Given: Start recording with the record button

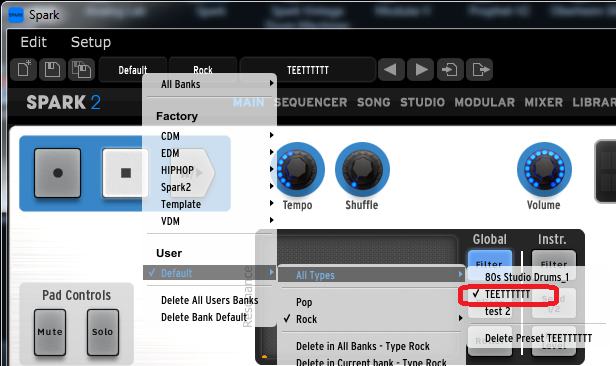Looking at the screenshot, I should [x=57, y=173].
